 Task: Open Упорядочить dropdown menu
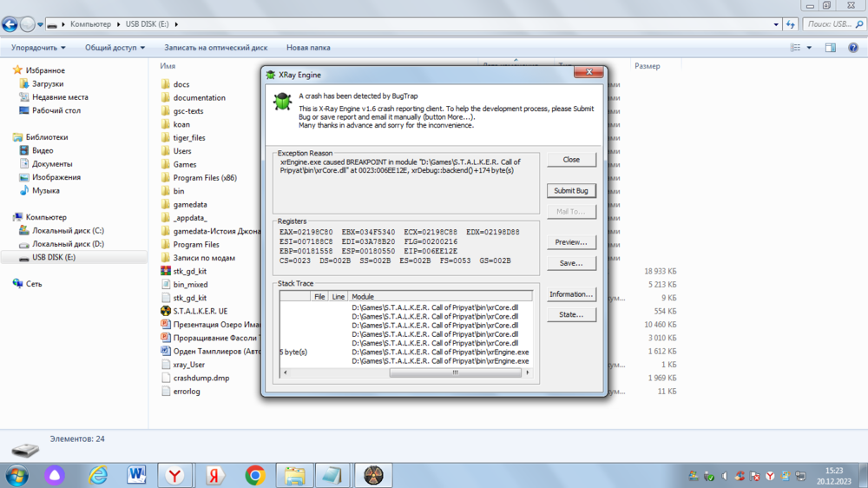(x=38, y=48)
